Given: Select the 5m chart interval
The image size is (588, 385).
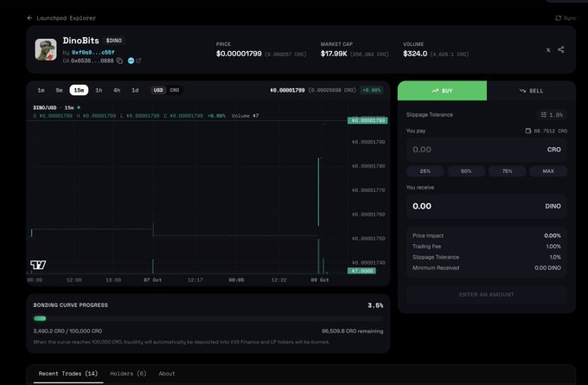Looking at the screenshot, I should (x=60, y=90).
